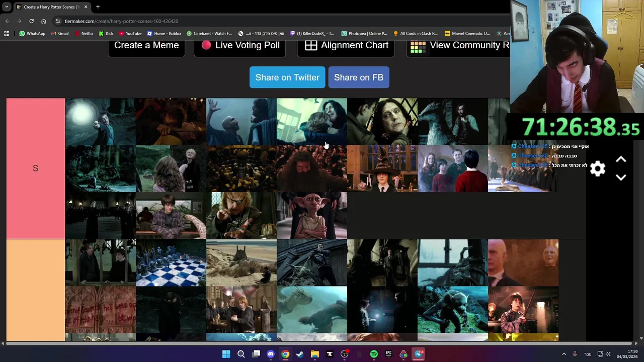Select the Patronus glowing orb scene thumbnail
Screen dimensions: 644x362
tap(101, 122)
